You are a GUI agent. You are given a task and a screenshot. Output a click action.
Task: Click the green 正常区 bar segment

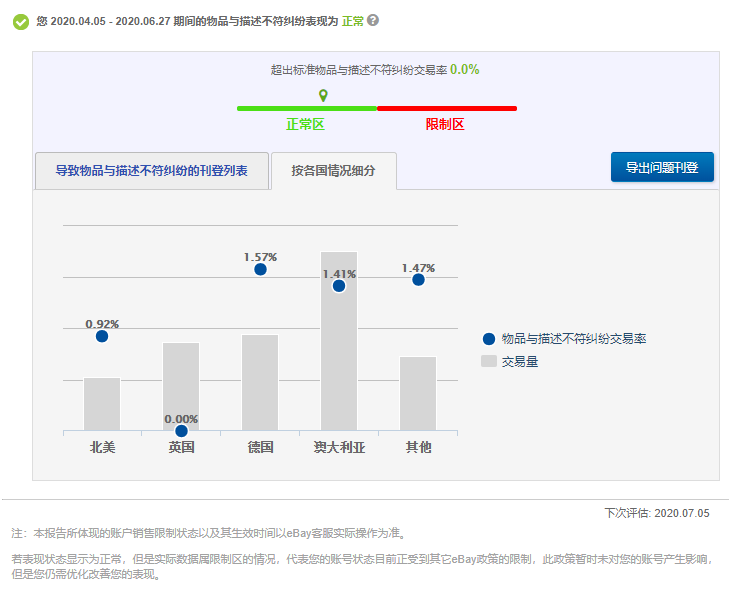[306, 108]
